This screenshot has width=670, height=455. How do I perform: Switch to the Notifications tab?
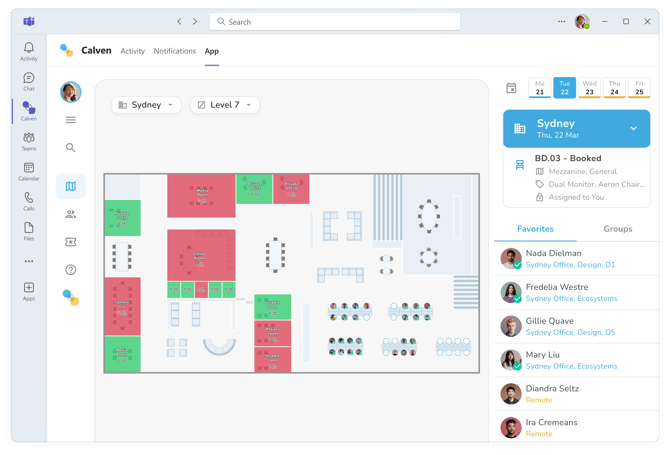click(175, 51)
